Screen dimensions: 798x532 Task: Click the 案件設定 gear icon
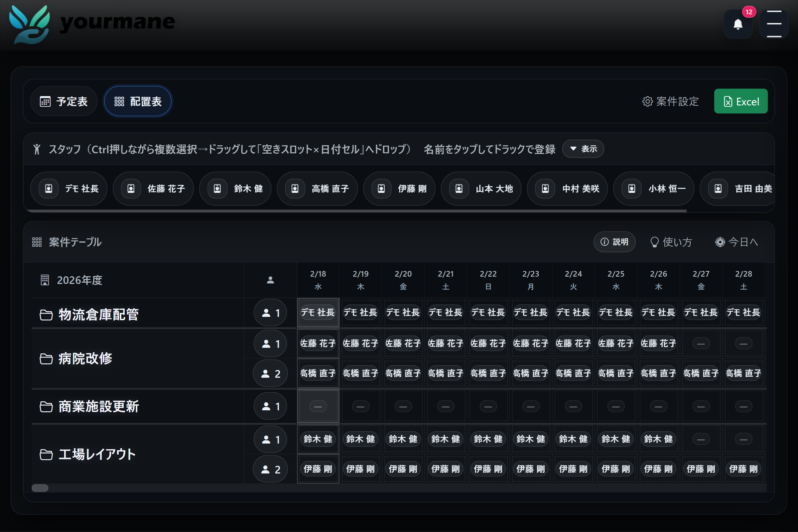coord(647,101)
